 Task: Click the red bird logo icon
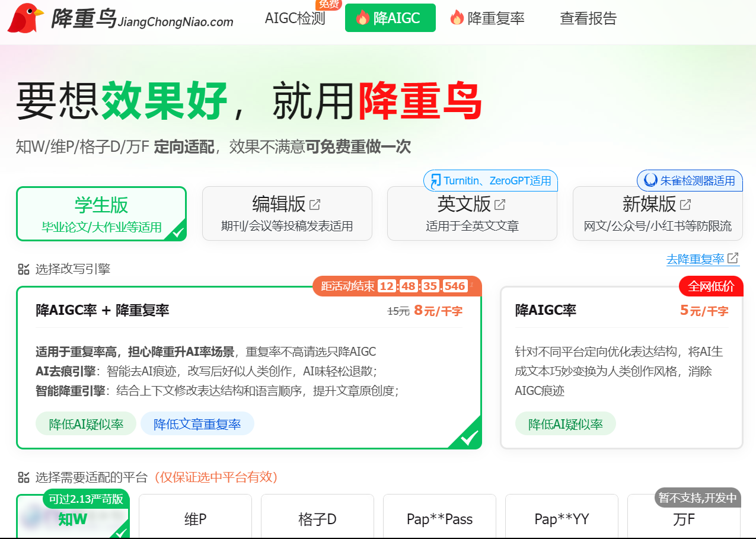[25, 18]
